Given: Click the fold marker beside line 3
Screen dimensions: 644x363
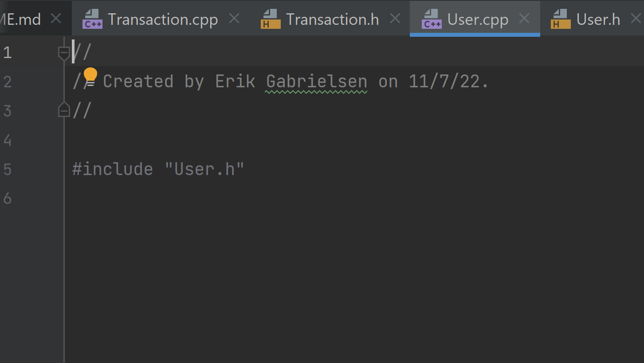Looking at the screenshot, I should [64, 109].
